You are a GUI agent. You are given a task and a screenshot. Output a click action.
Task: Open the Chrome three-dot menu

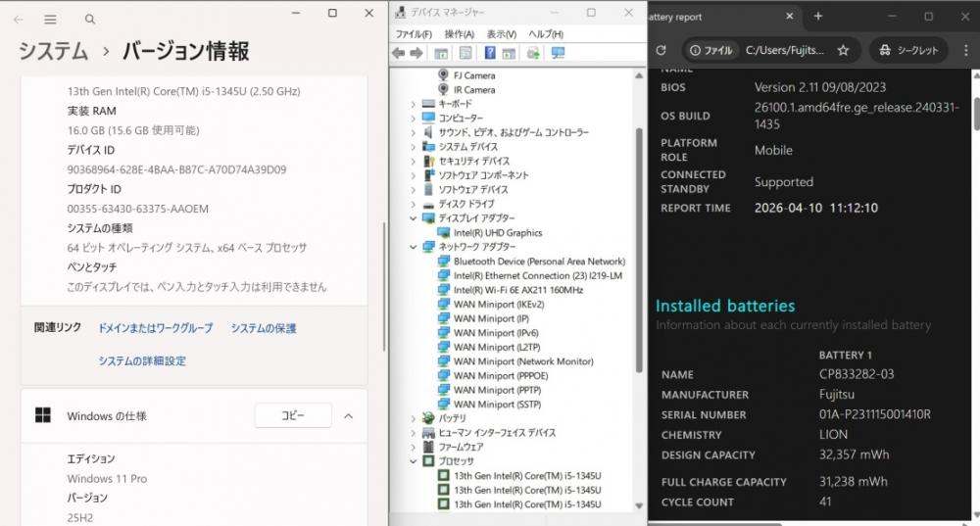[x=965, y=50]
